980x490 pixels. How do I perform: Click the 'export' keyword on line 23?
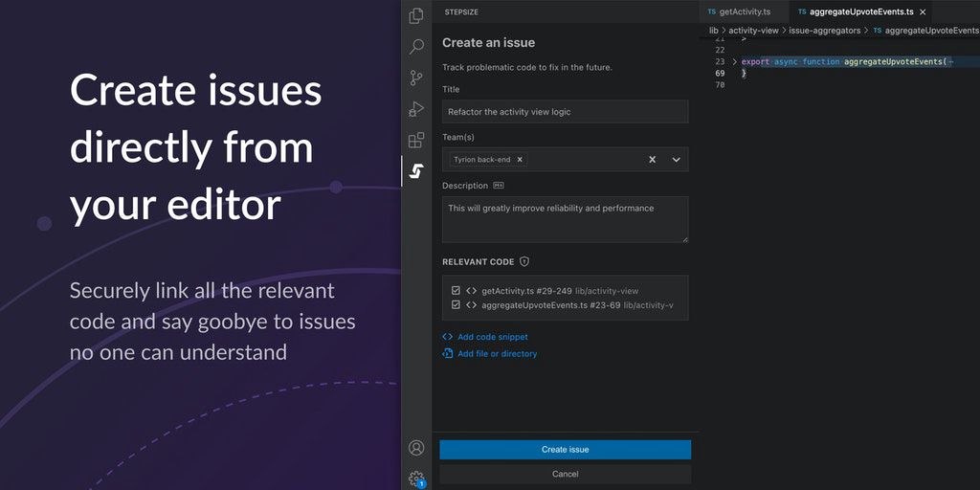755,61
